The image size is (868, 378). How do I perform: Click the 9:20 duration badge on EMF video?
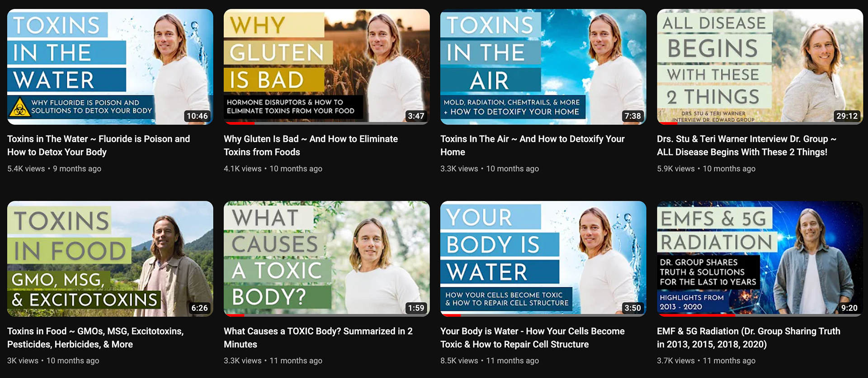point(849,308)
